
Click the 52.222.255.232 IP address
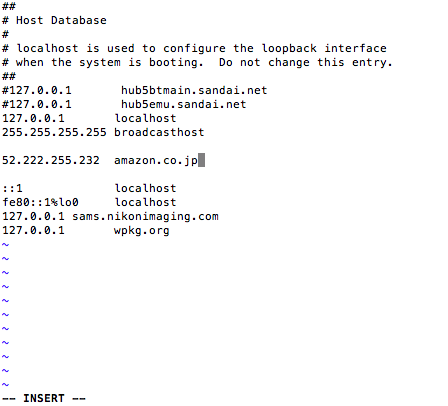(x=51, y=160)
